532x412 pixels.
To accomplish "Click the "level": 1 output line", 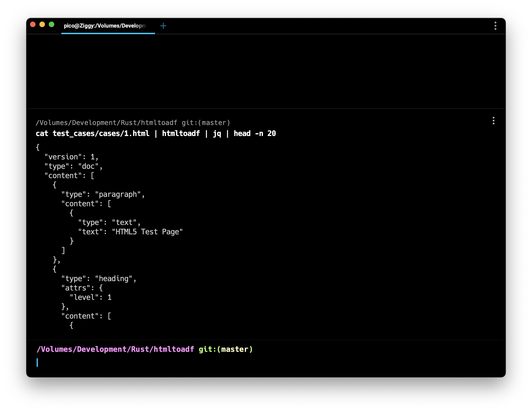I will click(x=91, y=297).
